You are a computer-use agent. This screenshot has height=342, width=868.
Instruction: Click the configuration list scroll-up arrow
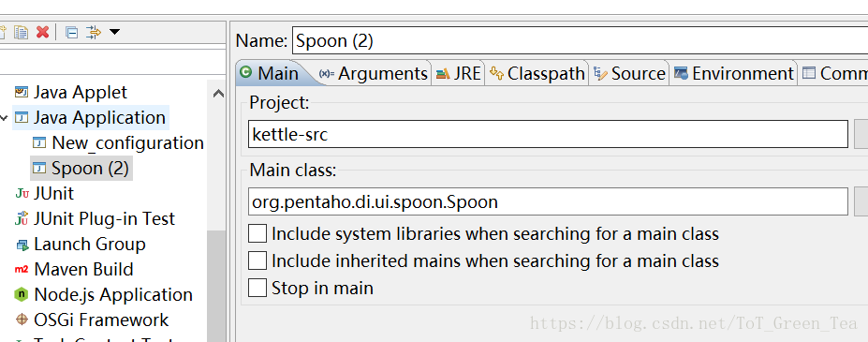(x=218, y=93)
